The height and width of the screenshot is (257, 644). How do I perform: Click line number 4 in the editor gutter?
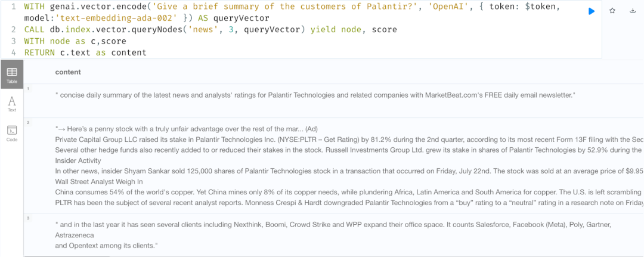click(x=13, y=52)
